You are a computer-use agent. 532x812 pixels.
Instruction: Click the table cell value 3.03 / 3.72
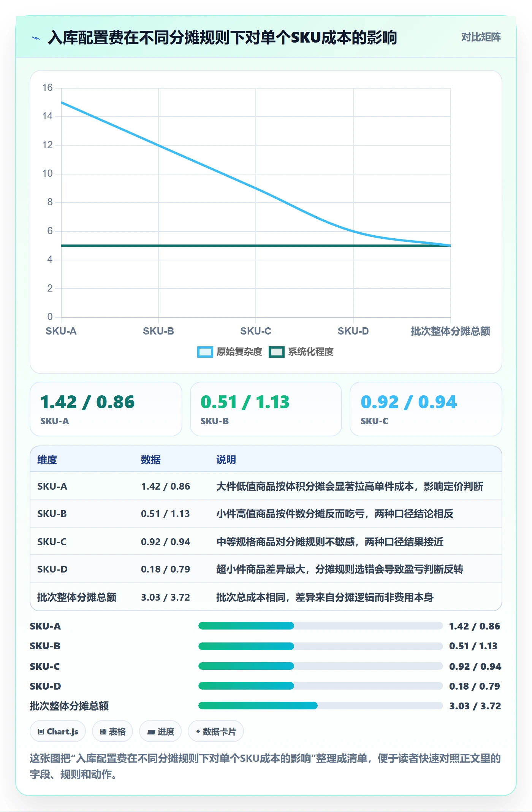pyautogui.click(x=166, y=597)
